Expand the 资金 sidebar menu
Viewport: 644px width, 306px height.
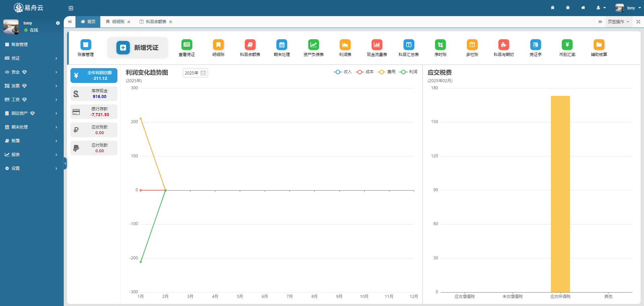[32, 72]
